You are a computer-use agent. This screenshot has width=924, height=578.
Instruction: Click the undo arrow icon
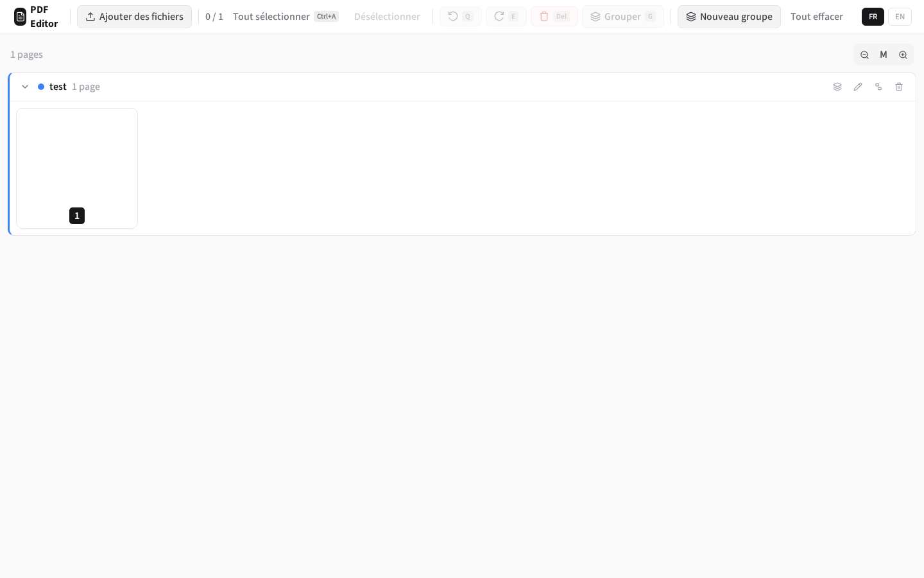pos(453,16)
